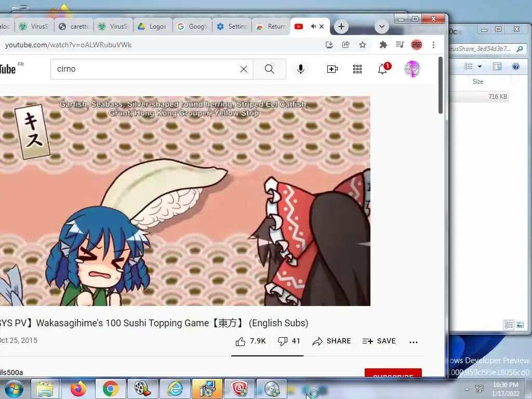The width and height of the screenshot is (532, 399).
Task: Show hidden system tray icons
Action: [467, 389]
